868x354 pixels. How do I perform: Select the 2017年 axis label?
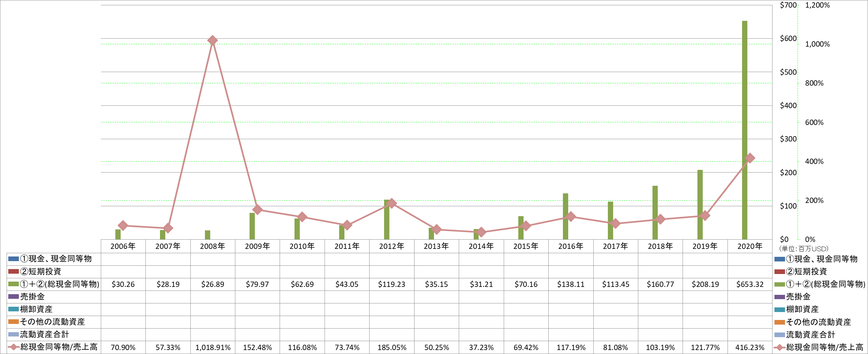pos(615,246)
